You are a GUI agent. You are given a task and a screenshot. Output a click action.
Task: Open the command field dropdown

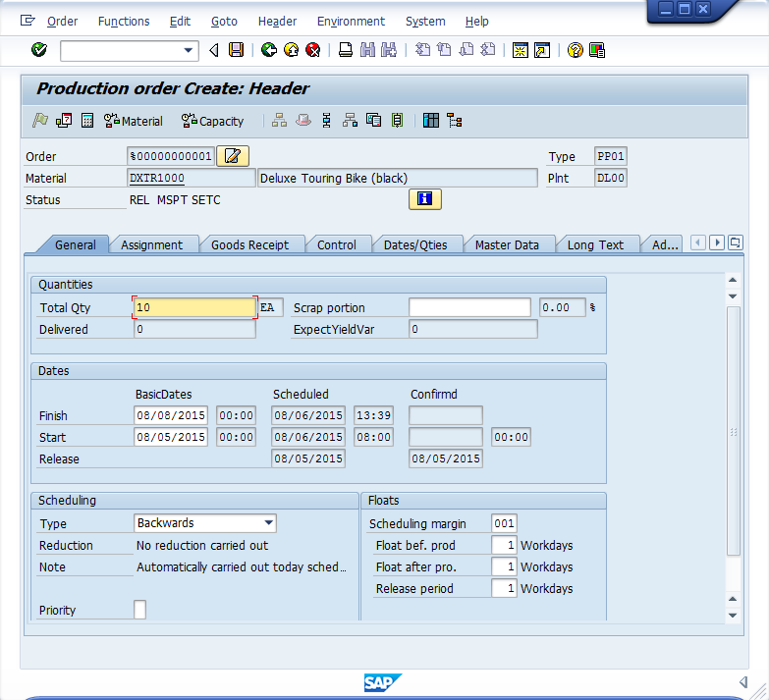point(188,50)
